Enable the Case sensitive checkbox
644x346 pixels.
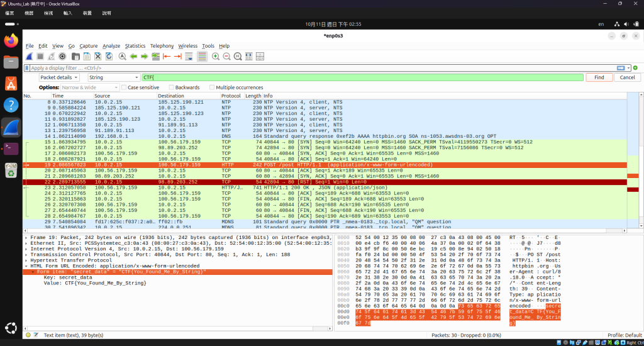(124, 87)
